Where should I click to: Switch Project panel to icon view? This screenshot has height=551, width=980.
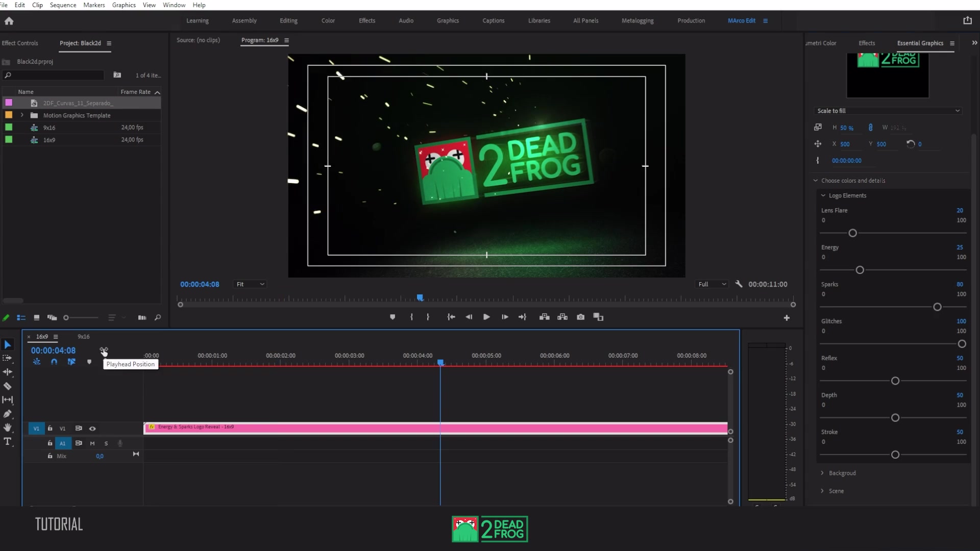click(36, 318)
